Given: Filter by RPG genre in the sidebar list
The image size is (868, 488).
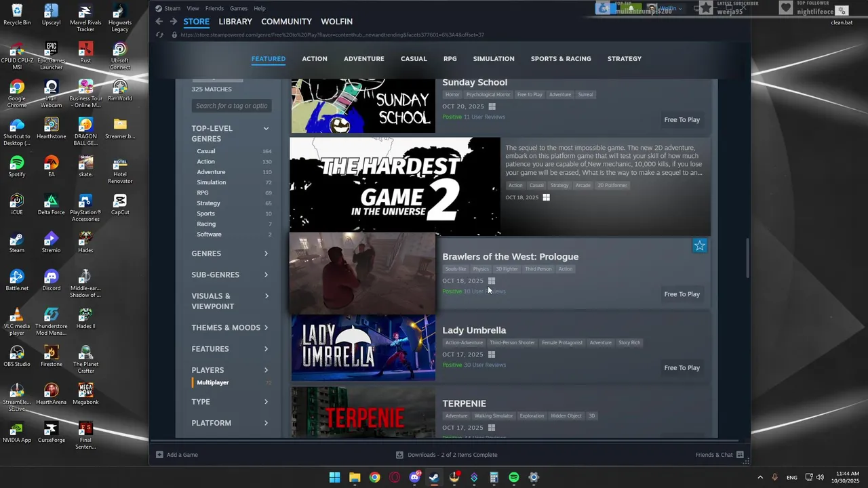Looking at the screenshot, I should (203, 192).
